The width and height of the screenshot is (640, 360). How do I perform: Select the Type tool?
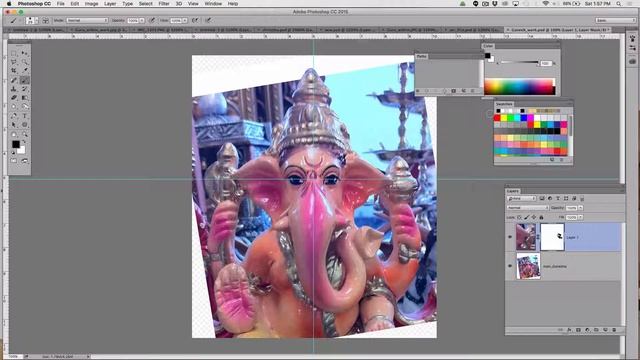(x=24, y=116)
